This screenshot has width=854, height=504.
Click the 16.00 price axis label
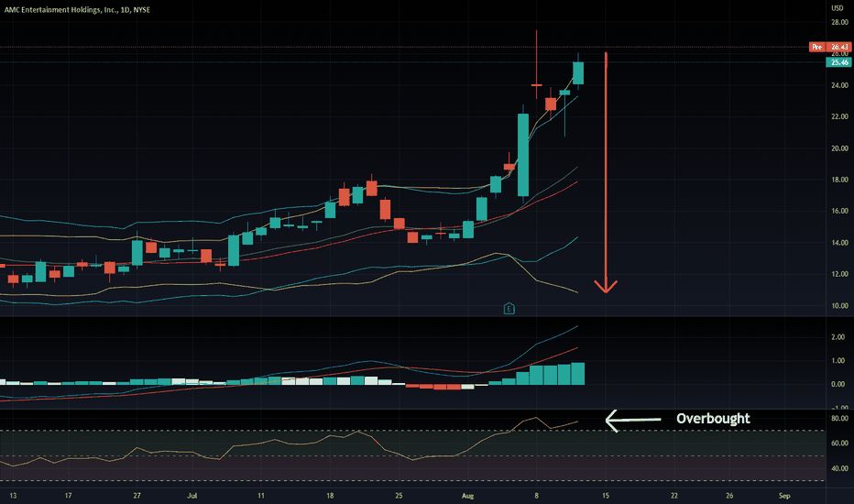click(839, 211)
